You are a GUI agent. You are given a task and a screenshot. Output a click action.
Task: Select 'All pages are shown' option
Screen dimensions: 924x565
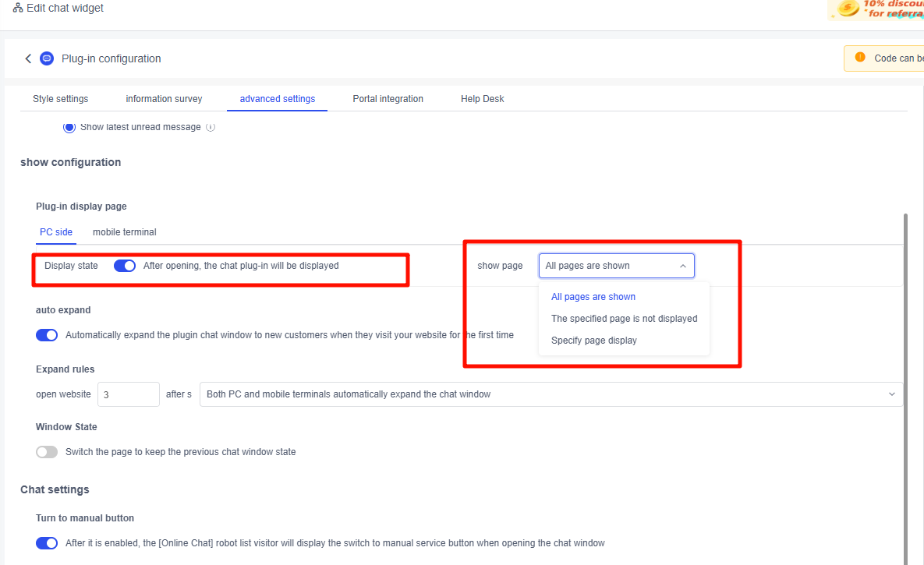[593, 297]
